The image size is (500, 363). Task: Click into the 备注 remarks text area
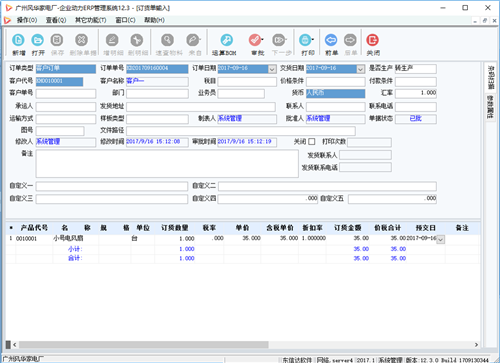[x=167, y=164]
